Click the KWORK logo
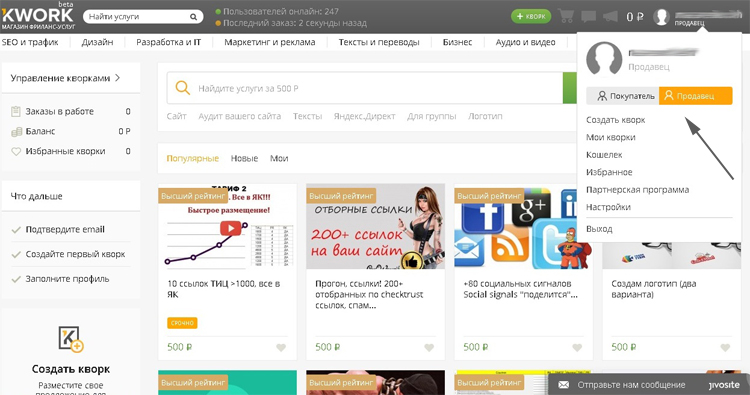750x395 pixels. (38, 16)
